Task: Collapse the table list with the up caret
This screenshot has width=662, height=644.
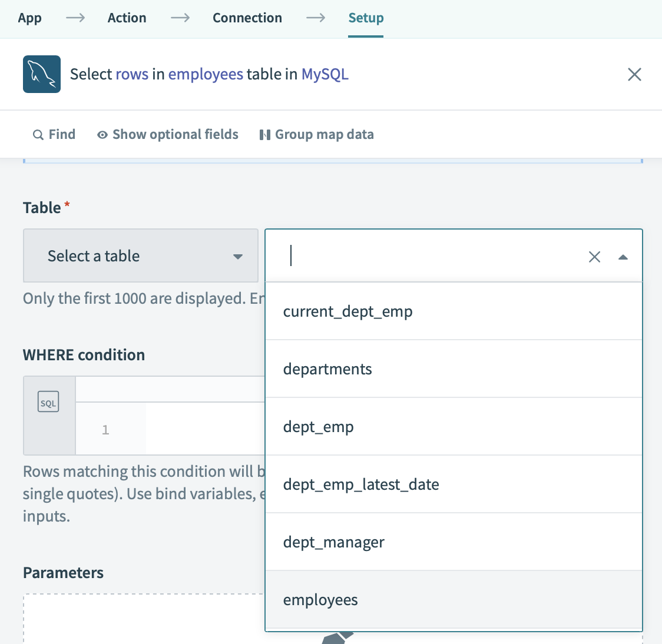Action: tap(623, 257)
